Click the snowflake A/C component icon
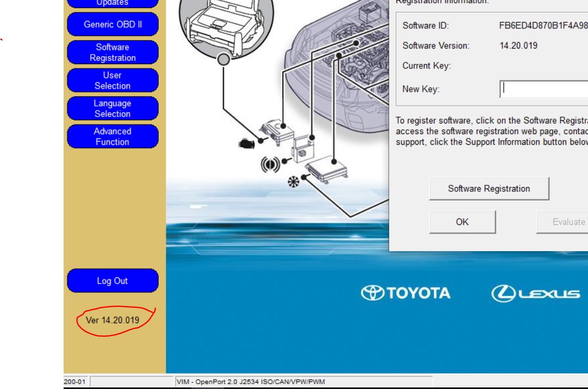 click(293, 182)
